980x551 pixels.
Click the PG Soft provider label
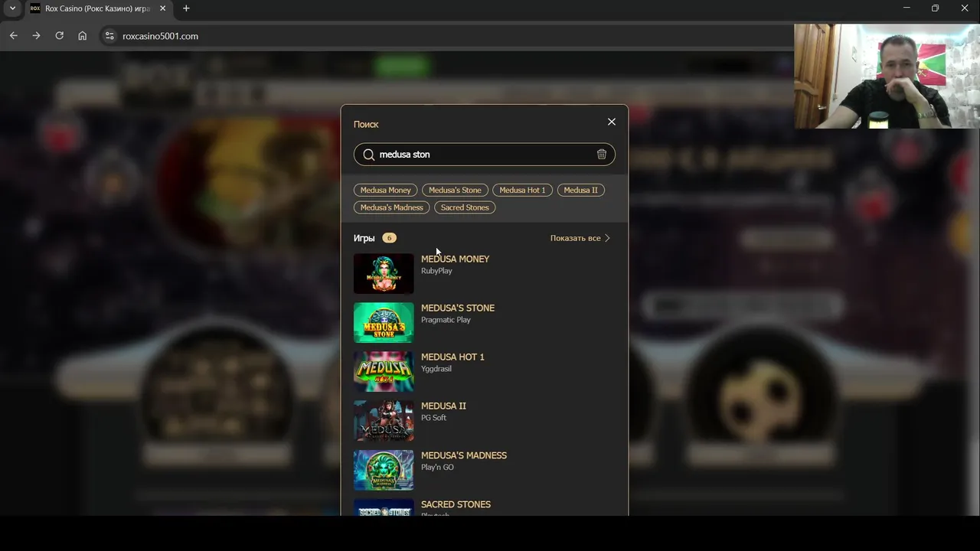pyautogui.click(x=433, y=418)
